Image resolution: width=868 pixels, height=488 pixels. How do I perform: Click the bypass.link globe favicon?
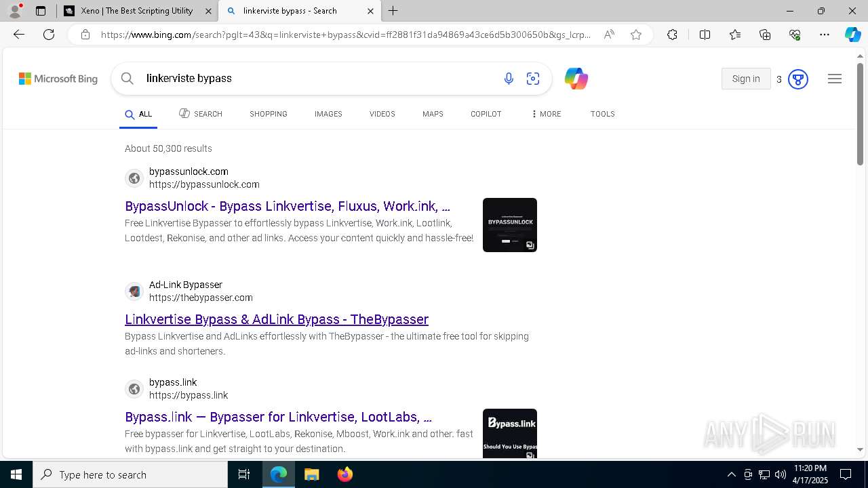(134, 389)
